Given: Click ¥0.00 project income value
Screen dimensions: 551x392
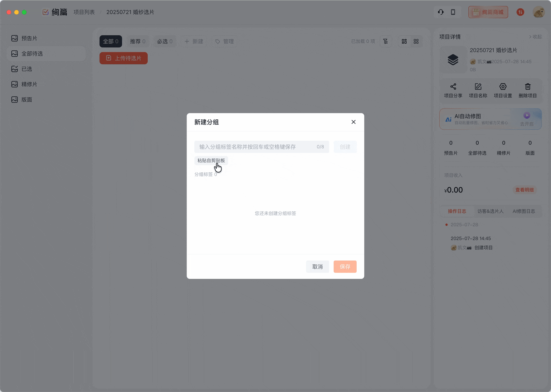Looking at the screenshot, I should pos(454,190).
